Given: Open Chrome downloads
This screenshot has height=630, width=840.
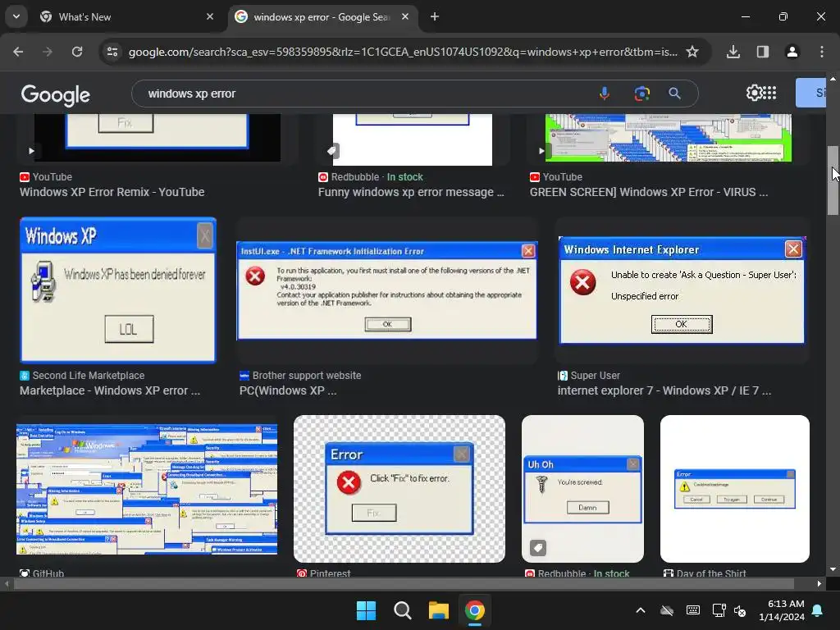Looking at the screenshot, I should (x=733, y=52).
